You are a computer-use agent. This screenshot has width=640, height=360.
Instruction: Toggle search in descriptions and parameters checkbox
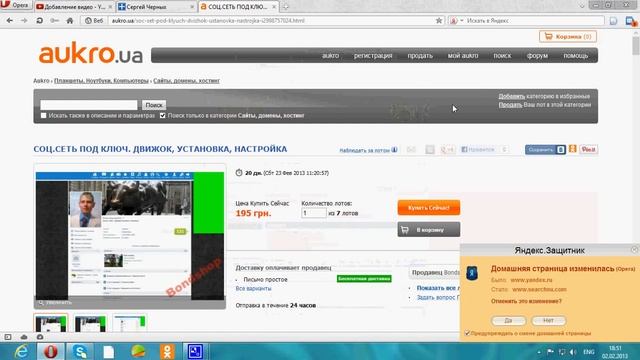(43, 116)
